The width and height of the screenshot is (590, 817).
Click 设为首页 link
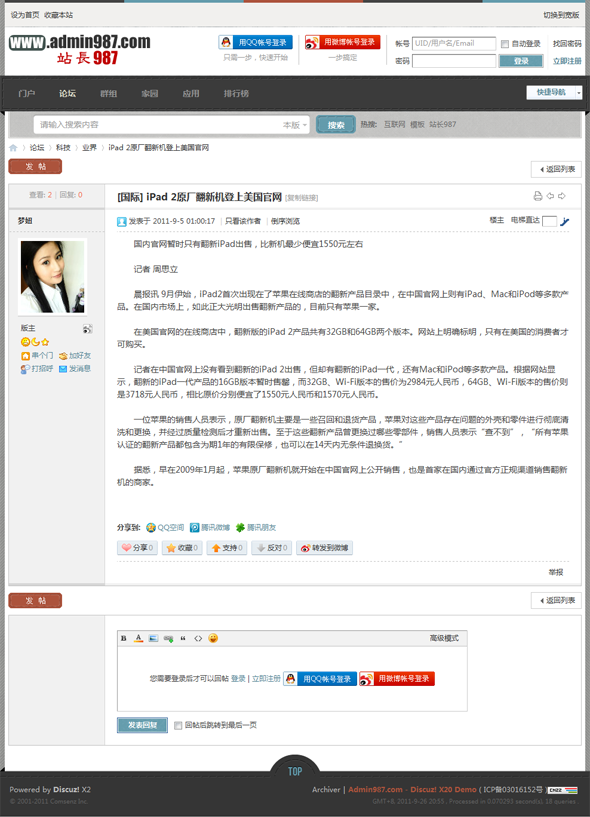[x=24, y=15]
